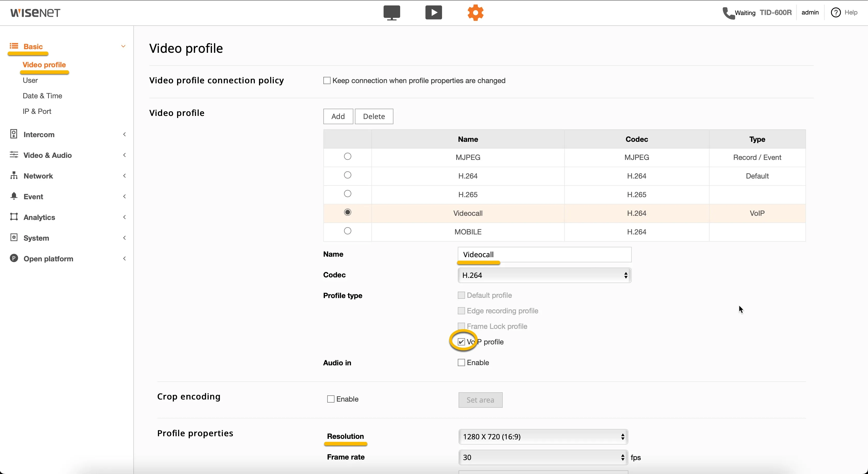Click the Open platform P icon

[14, 258]
